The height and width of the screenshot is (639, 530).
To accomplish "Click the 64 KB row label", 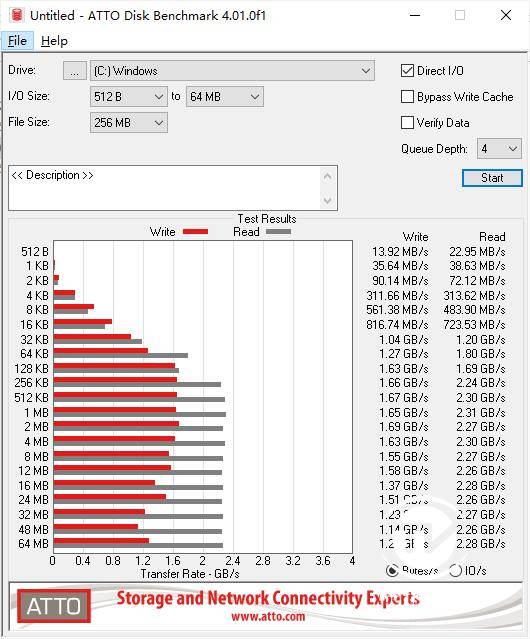I will point(34,354).
